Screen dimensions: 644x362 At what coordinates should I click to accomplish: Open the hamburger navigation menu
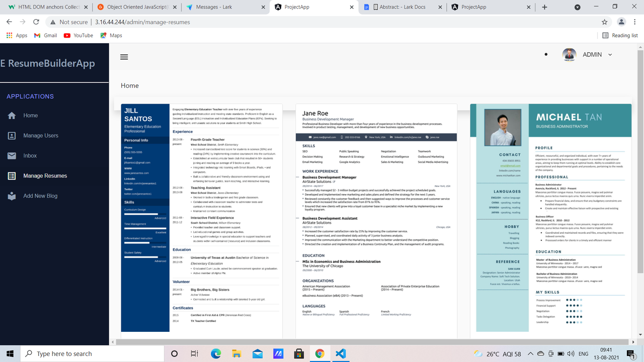coord(124,57)
